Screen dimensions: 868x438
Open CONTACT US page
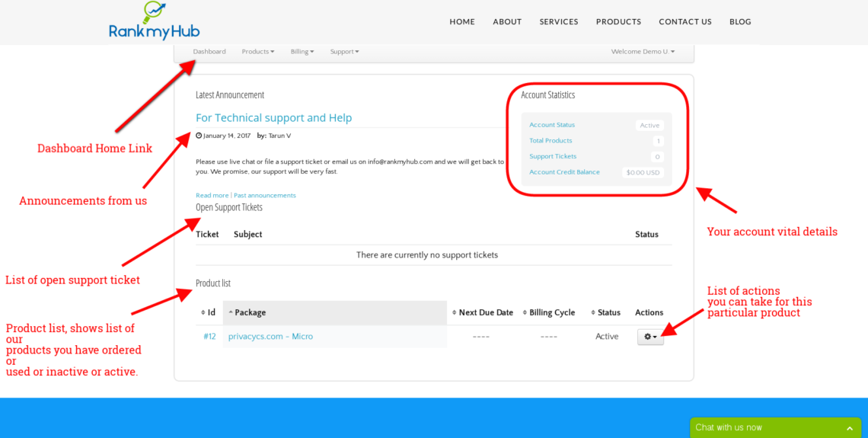click(x=685, y=21)
